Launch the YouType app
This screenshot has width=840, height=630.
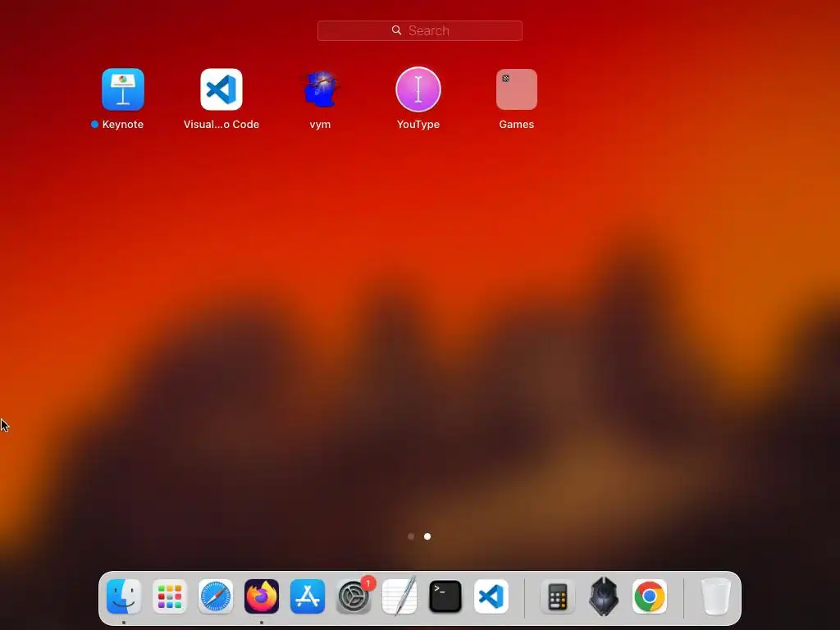tap(418, 89)
